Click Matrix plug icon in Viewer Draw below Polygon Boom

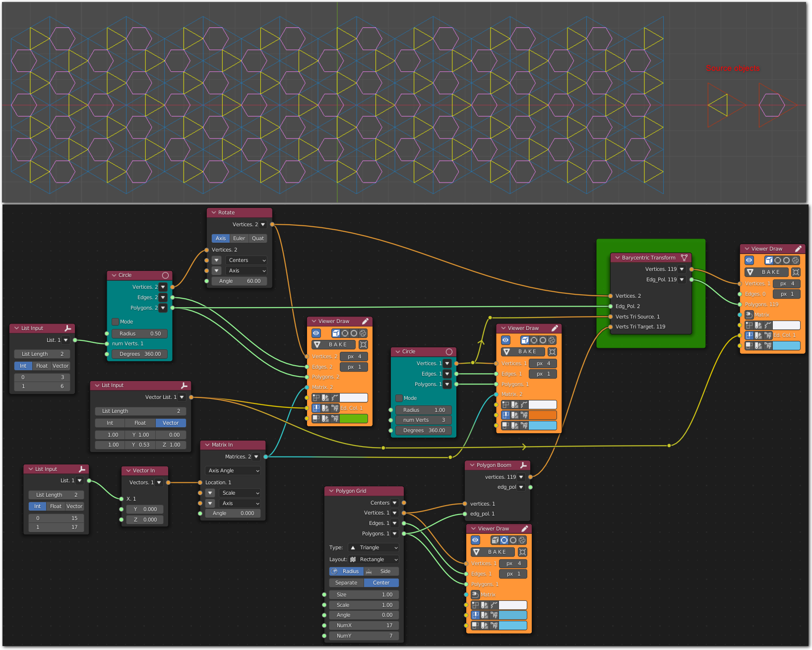[475, 594]
